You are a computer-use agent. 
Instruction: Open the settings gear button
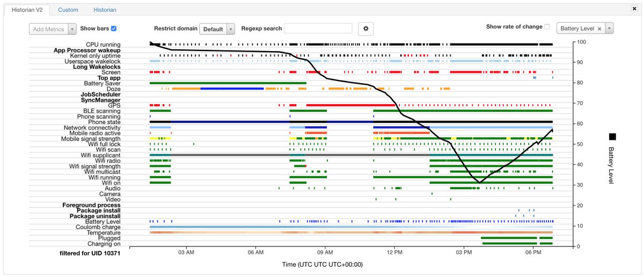(365, 29)
